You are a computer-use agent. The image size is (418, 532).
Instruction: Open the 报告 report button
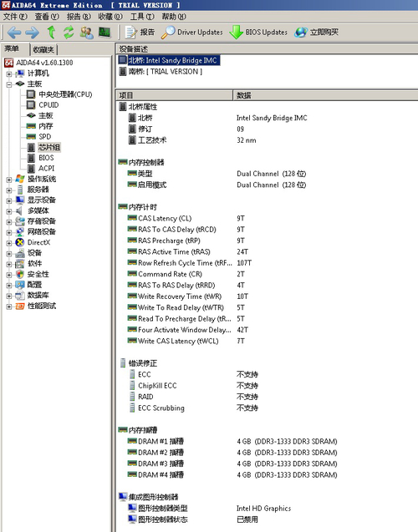coord(140,33)
